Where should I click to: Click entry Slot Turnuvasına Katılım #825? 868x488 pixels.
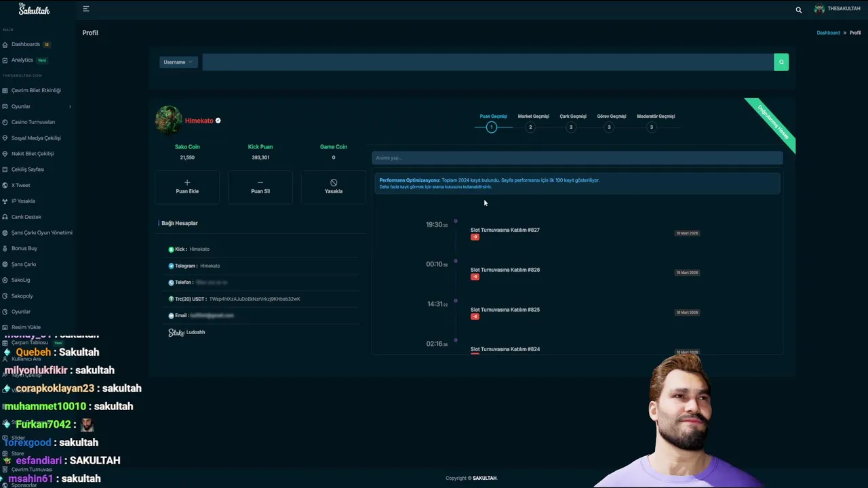505,310
